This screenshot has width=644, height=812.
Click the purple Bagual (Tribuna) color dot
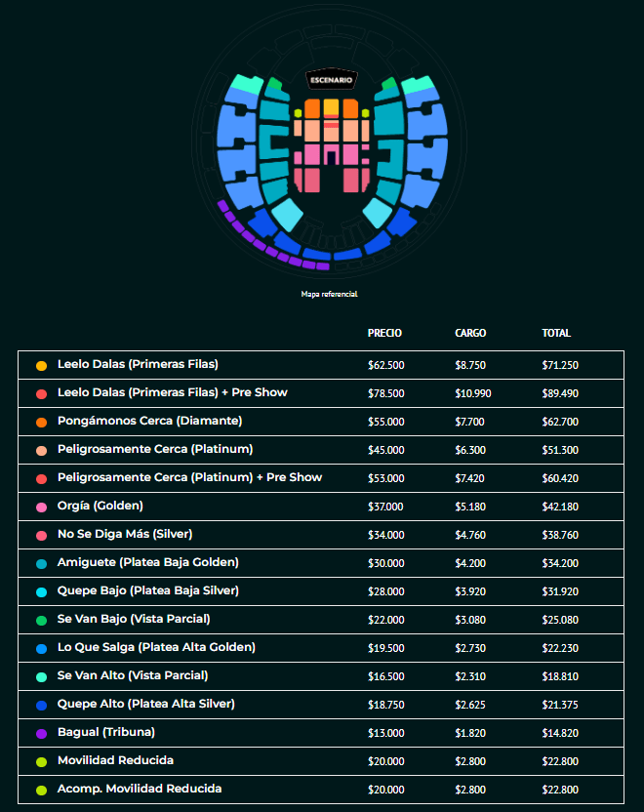[x=41, y=733]
